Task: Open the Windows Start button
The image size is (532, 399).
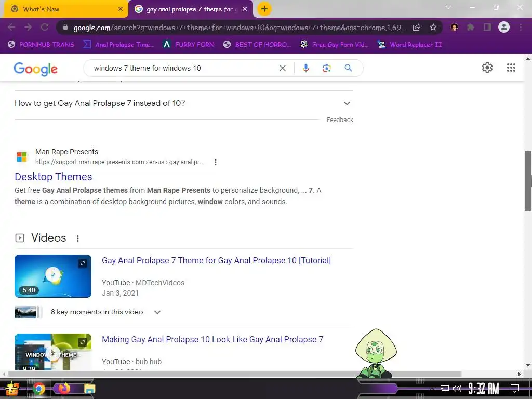Action: [12, 389]
